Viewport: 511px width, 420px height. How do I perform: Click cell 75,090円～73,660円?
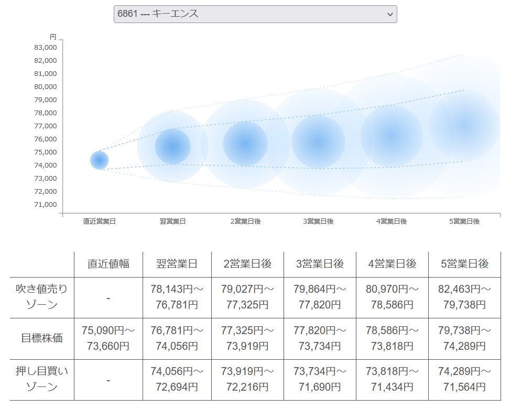[x=108, y=338]
